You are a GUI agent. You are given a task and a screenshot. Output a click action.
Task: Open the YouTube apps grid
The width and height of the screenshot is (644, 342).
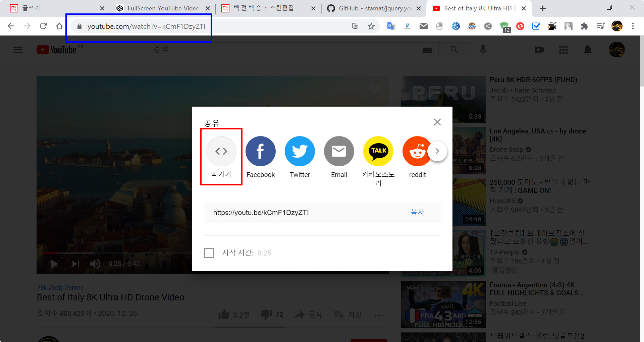[563, 50]
